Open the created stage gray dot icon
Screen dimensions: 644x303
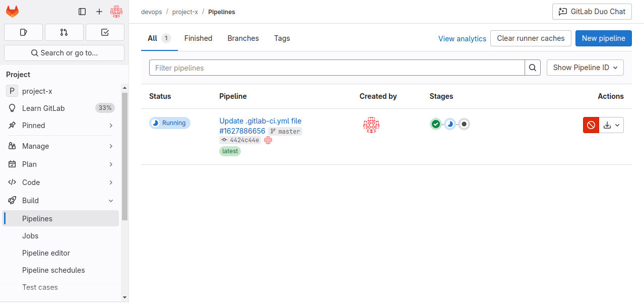tap(464, 124)
